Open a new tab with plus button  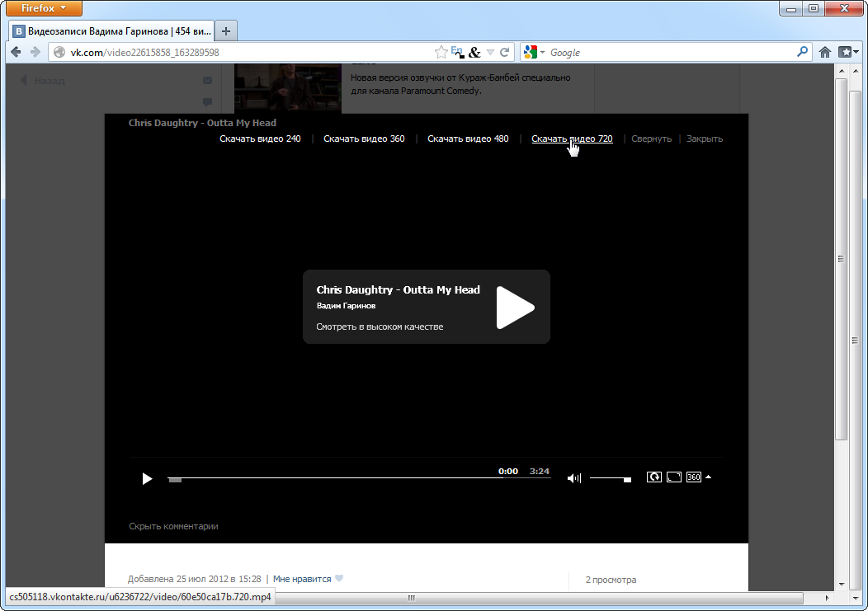click(x=226, y=31)
